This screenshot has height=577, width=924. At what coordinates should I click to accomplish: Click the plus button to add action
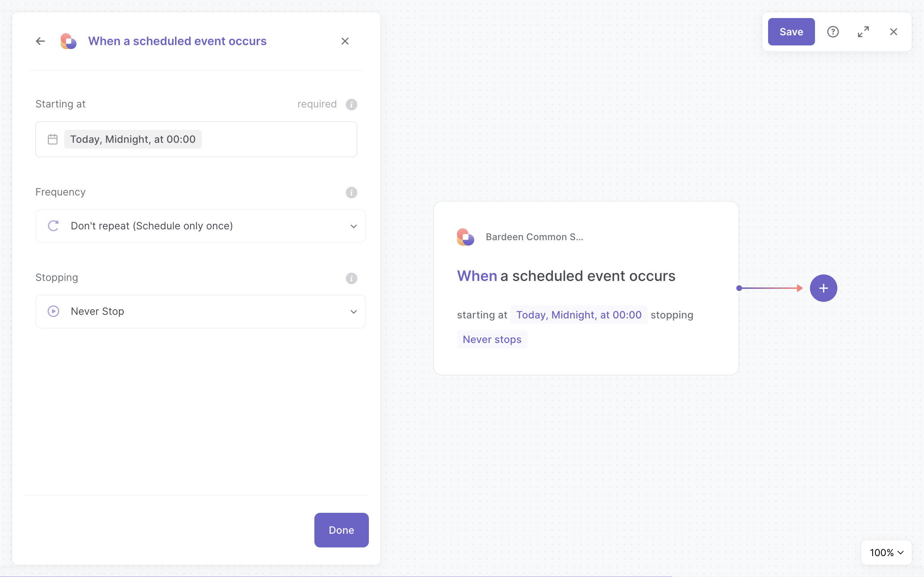pyautogui.click(x=823, y=288)
